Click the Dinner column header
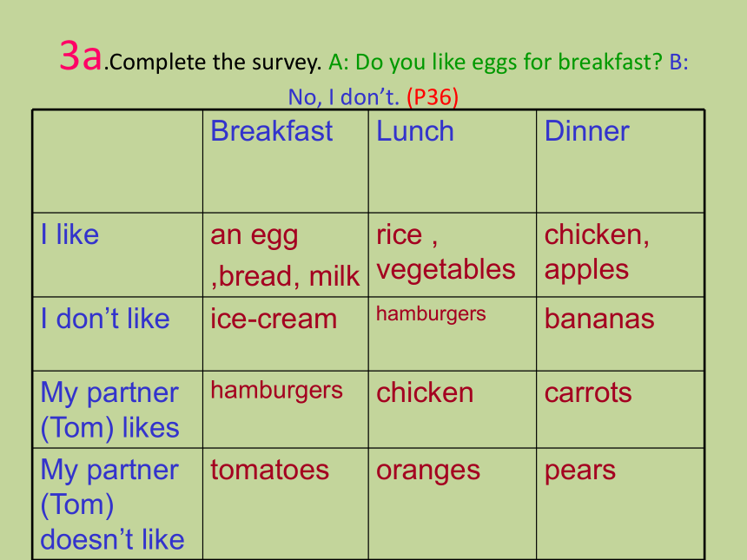 pos(587,131)
